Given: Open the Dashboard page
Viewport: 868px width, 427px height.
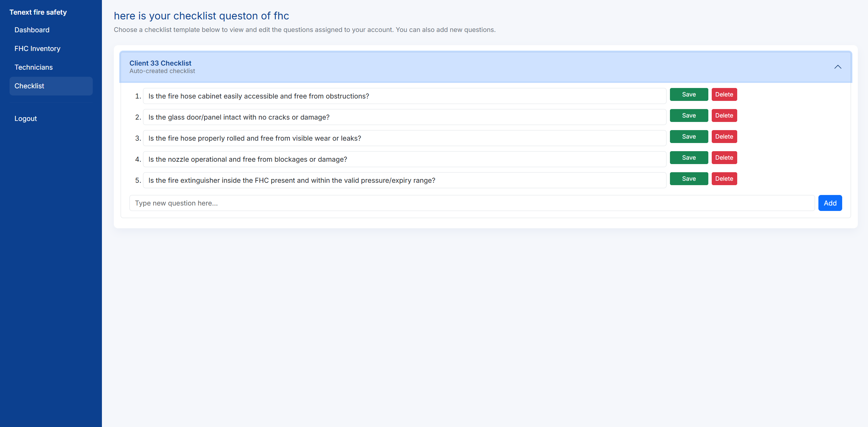Looking at the screenshot, I should [32, 30].
